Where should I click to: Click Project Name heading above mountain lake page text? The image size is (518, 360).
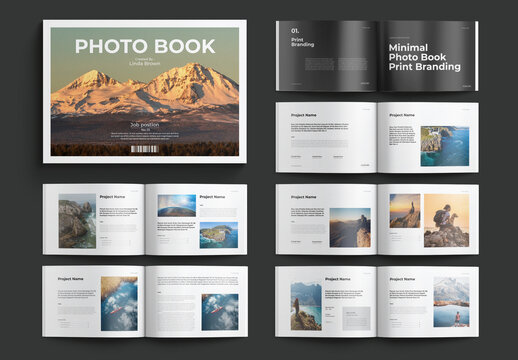click(x=402, y=279)
